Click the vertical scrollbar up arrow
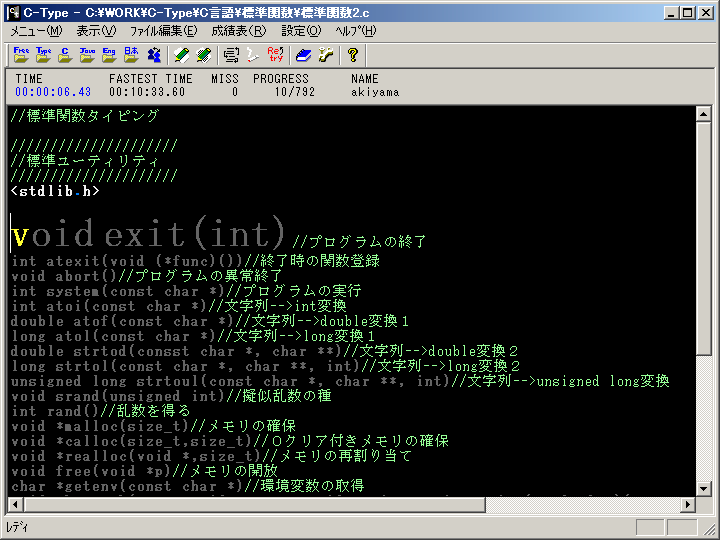This screenshot has height=540, width=720. [703, 114]
